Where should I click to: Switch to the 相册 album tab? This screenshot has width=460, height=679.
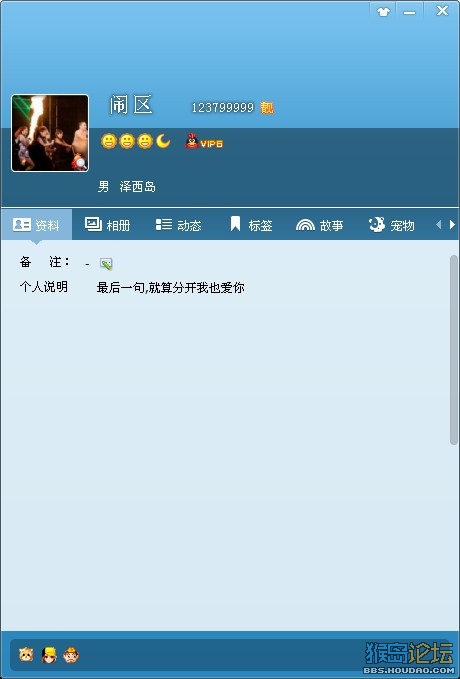pos(107,225)
